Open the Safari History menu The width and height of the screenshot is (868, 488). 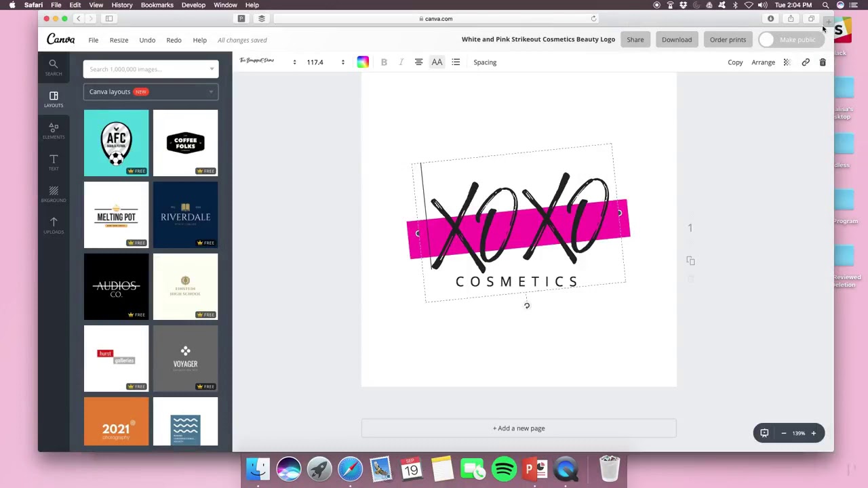[122, 5]
